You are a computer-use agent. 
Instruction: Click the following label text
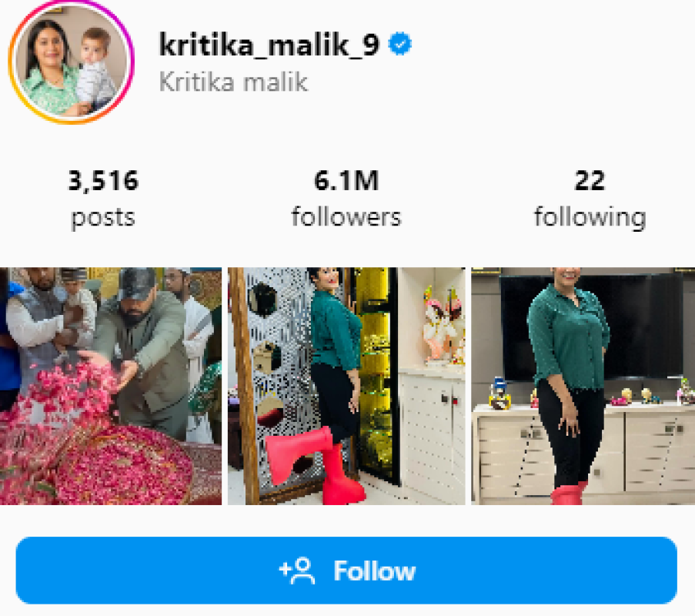pyautogui.click(x=590, y=218)
